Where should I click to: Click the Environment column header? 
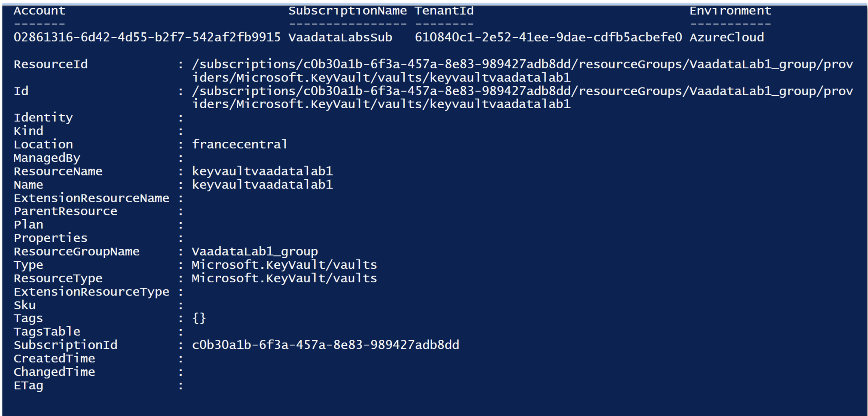pyautogui.click(x=730, y=11)
